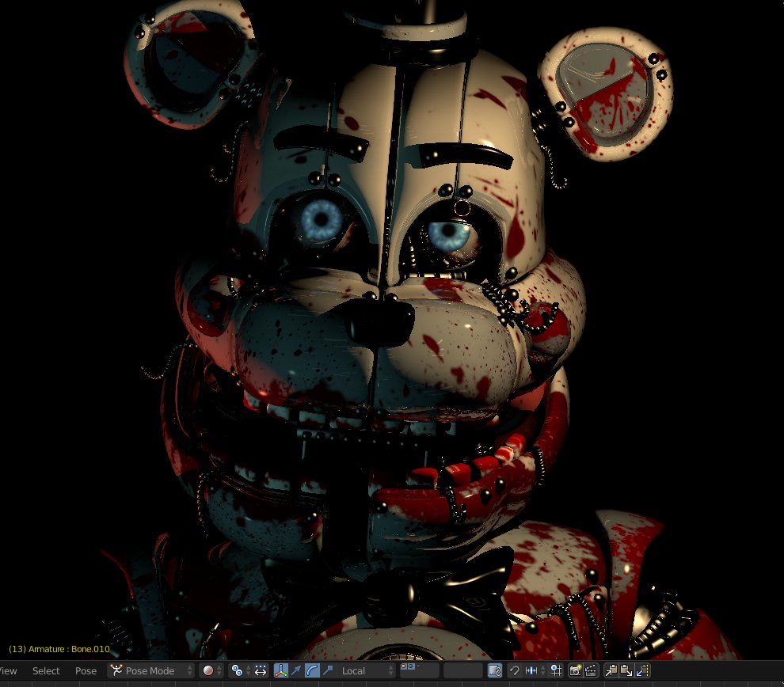This screenshot has width=784, height=687.
Task: Toggle the 3D manipulator widget
Action: click(281, 670)
